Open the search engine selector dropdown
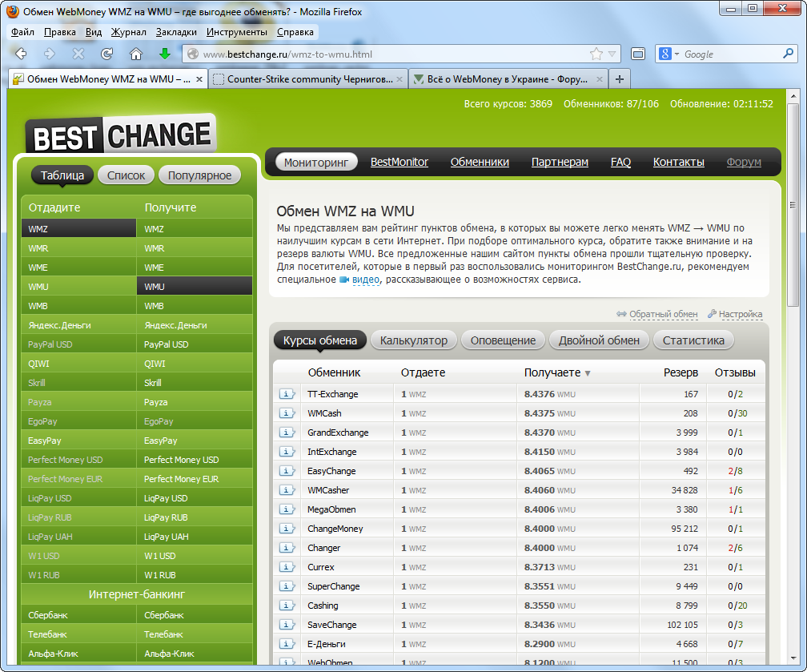 pyautogui.click(x=669, y=54)
